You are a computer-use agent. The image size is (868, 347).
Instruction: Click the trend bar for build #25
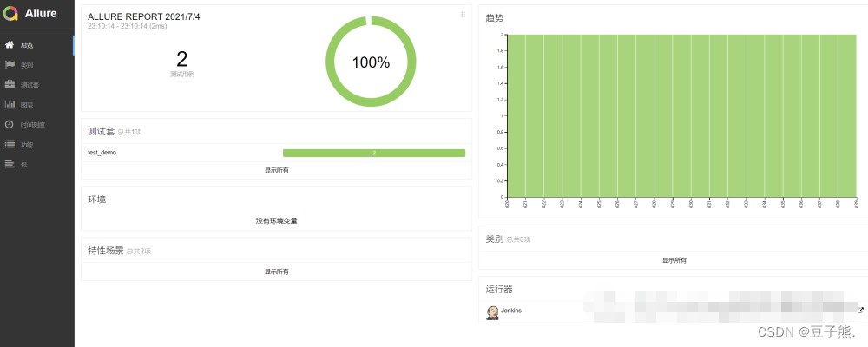pyautogui.click(x=608, y=115)
